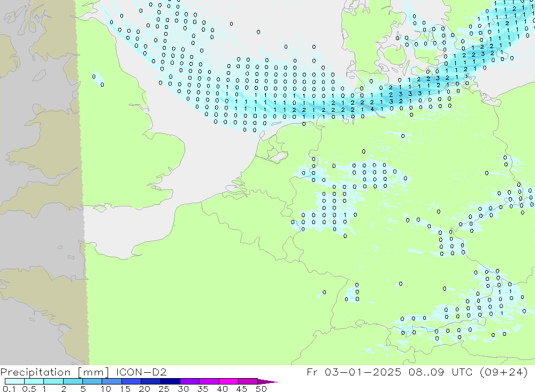Click the '0.5' legend scale label
Screen dimensions: 535x392
29,389
